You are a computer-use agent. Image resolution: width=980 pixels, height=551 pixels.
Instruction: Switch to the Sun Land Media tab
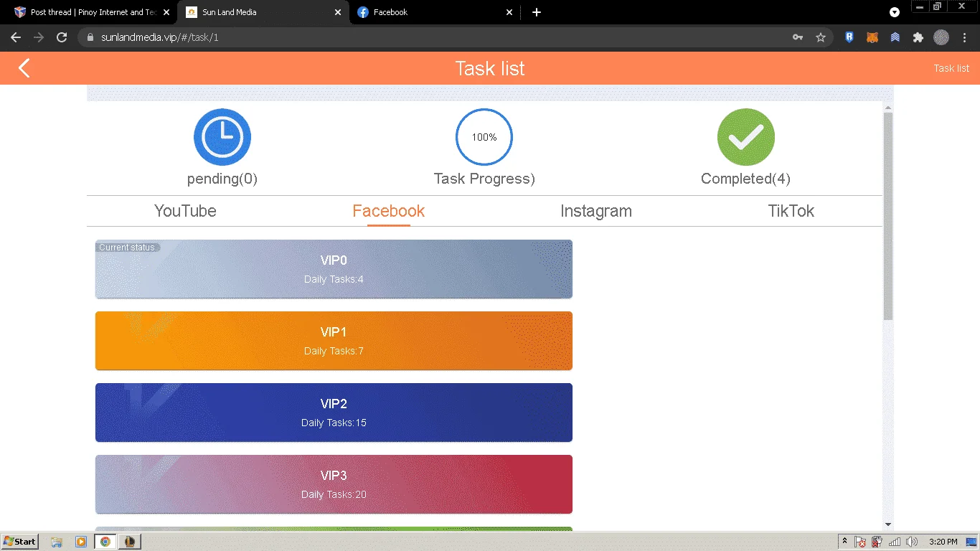point(263,12)
